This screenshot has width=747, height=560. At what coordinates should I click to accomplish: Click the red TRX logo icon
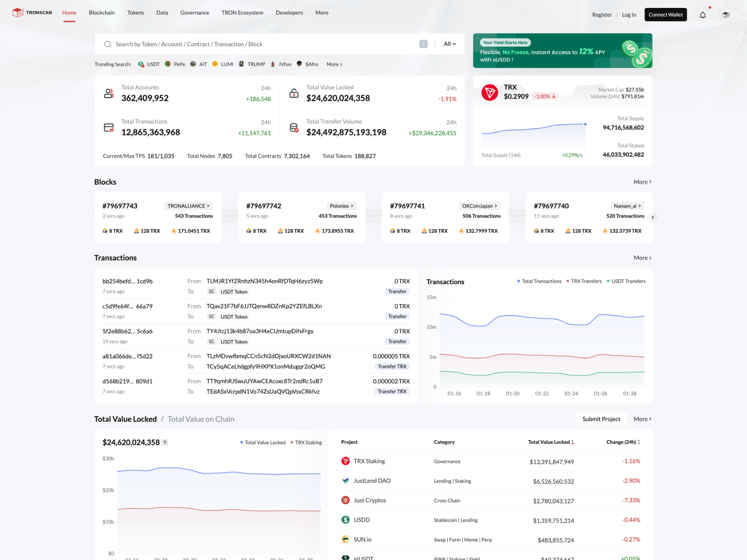(x=490, y=93)
